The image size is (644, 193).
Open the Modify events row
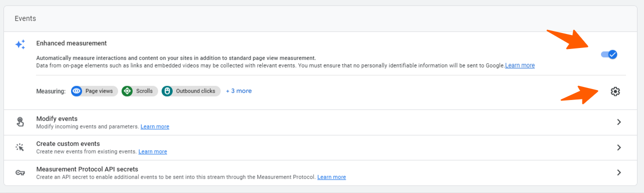[322, 122]
